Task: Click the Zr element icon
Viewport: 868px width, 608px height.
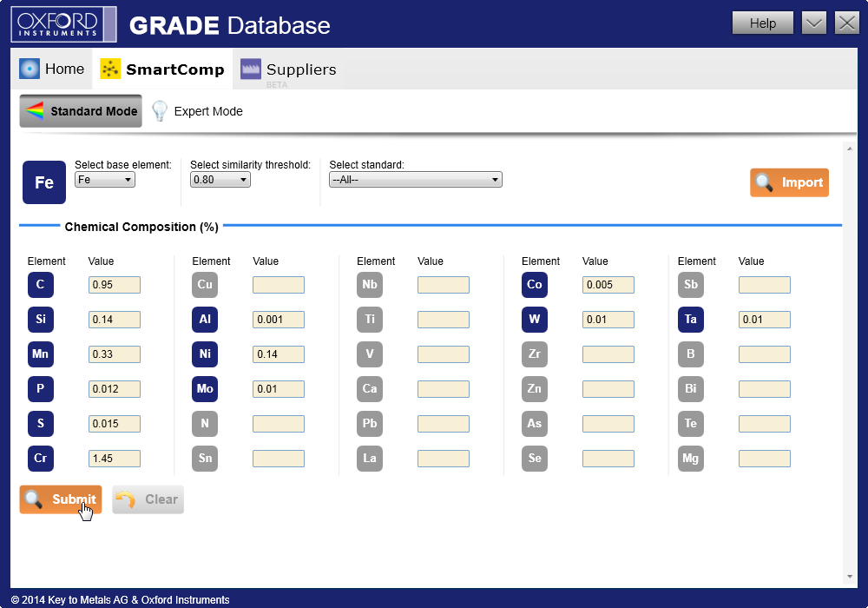Action: tap(535, 354)
